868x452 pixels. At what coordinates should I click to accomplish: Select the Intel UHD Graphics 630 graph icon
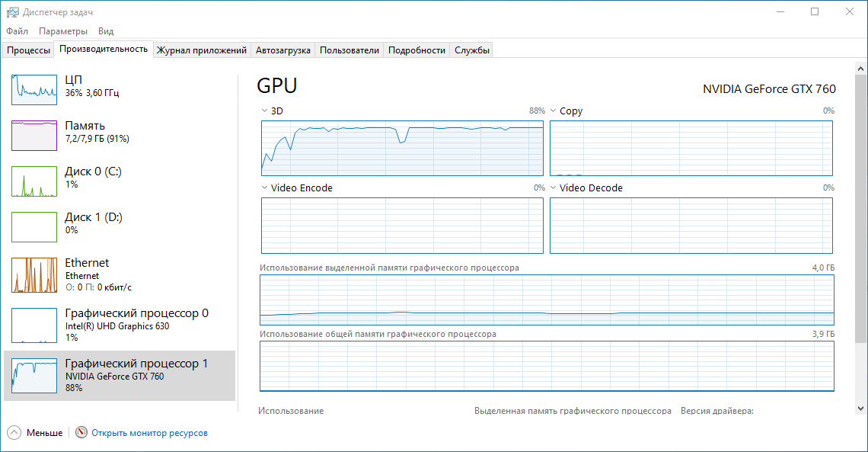(34, 325)
